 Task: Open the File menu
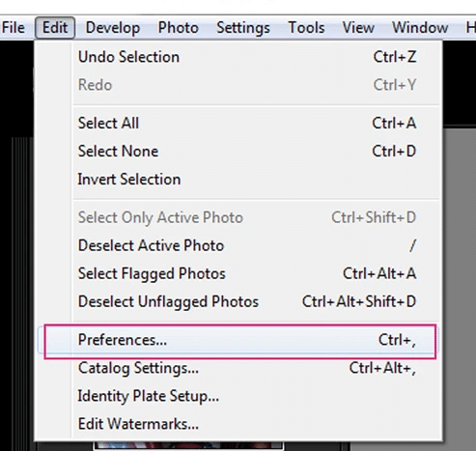click(x=13, y=28)
